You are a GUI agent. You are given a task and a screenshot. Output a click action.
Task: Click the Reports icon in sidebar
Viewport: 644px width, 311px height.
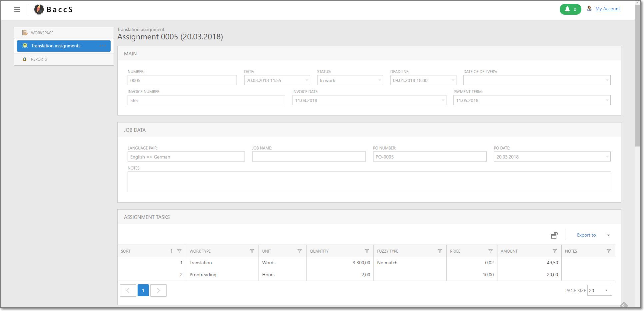(25, 59)
